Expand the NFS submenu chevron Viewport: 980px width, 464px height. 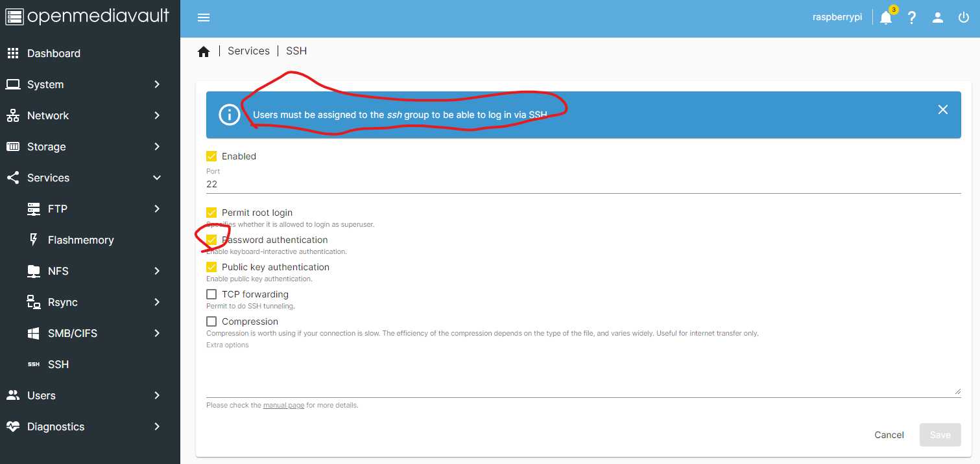[x=157, y=271]
